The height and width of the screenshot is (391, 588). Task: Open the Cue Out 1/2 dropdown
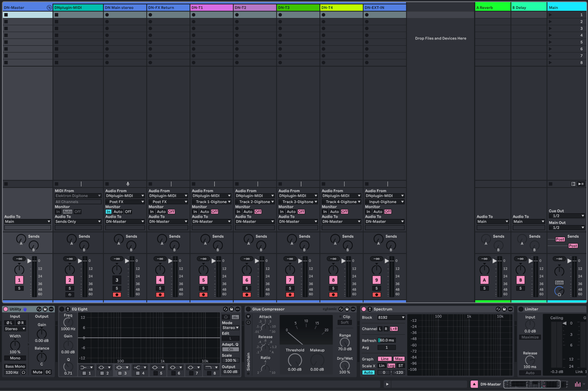click(567, 216)
